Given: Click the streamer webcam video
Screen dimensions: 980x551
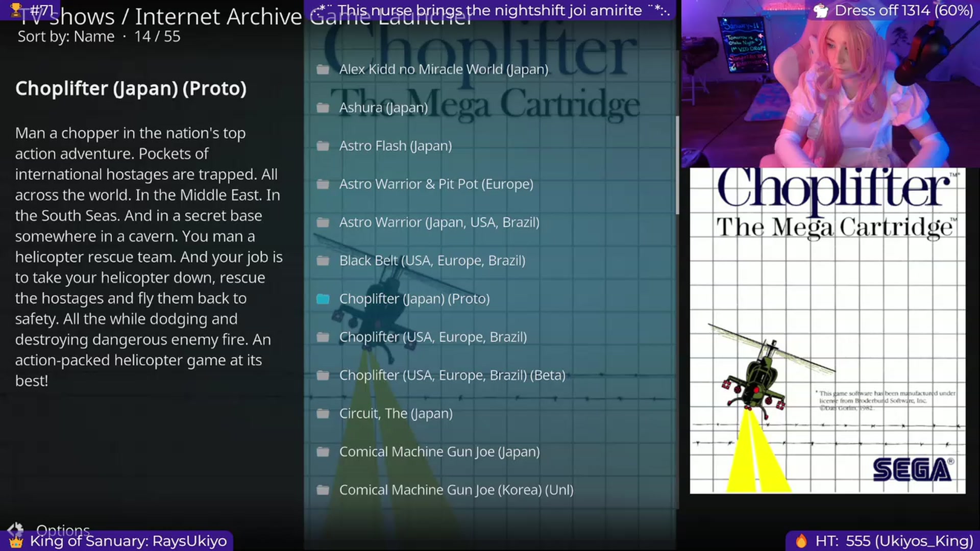Looking at the screenshot, I should (830, 84).
